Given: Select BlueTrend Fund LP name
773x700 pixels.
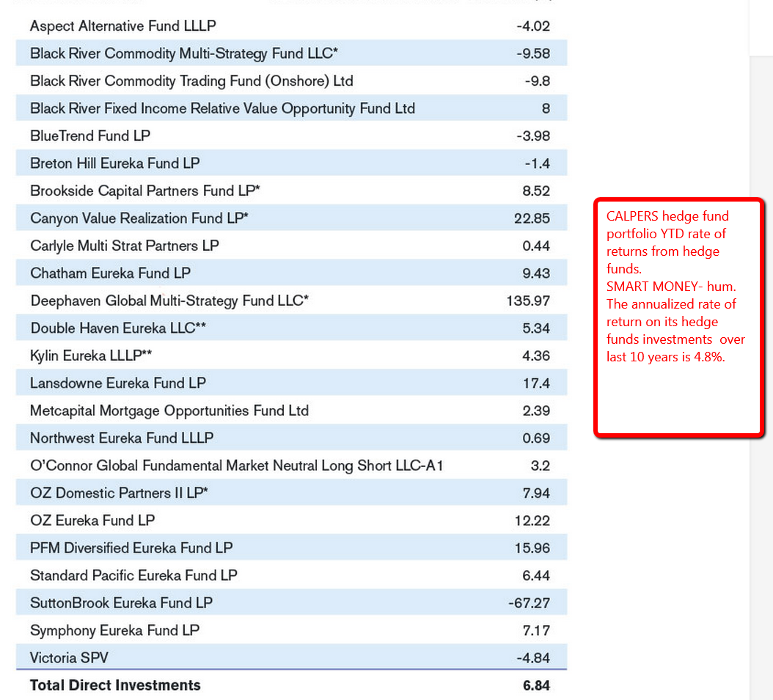Looking at the screenshot, I should [x=90, y=136].
